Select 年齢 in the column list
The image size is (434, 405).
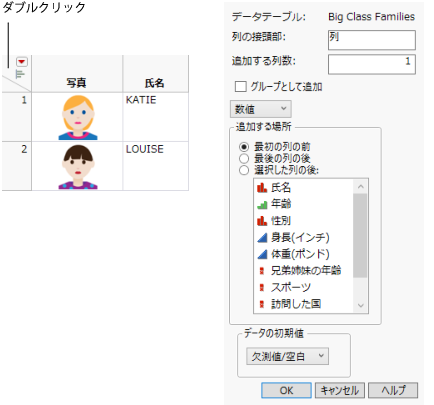click(281, 204)
